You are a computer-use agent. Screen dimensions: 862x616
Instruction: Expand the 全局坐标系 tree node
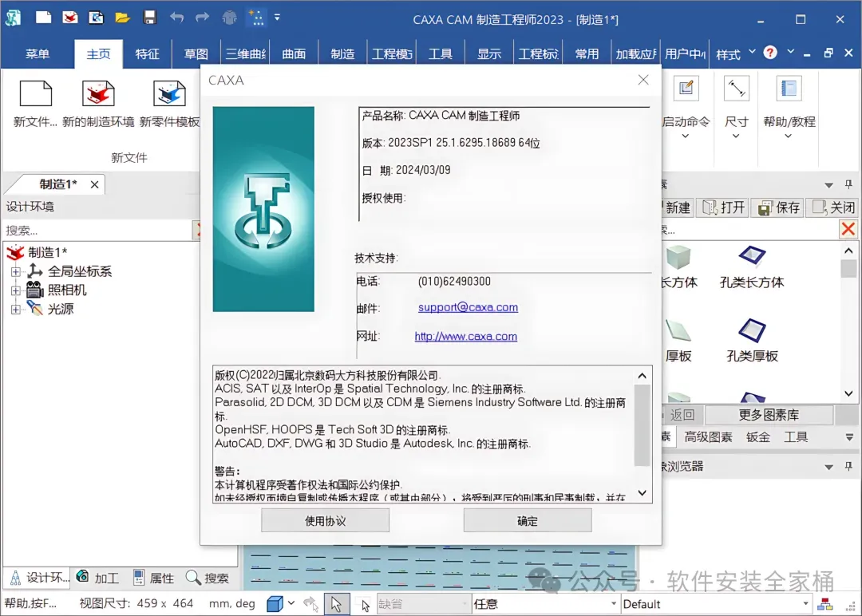coord(16,271)
